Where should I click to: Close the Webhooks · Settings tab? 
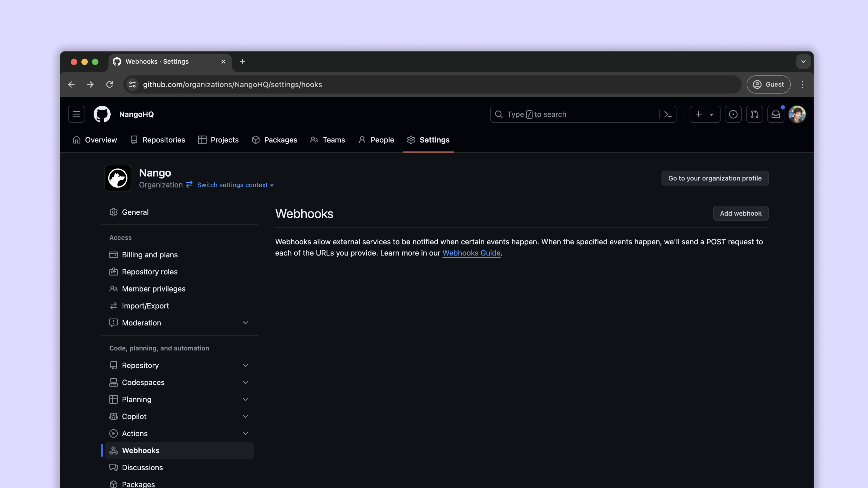223,62
